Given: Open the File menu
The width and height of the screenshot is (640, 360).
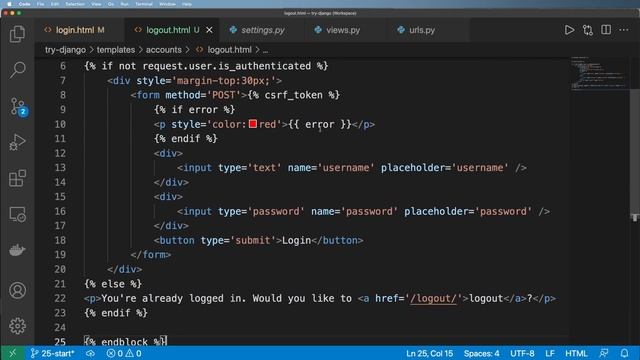Looking at the screenshot, I should click(x=40, y=4).
